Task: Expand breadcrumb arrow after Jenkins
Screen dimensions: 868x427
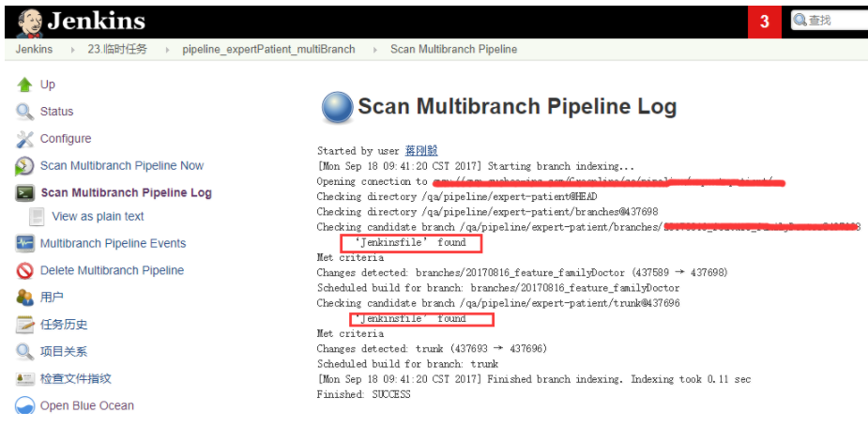Action: pos(72,50)
